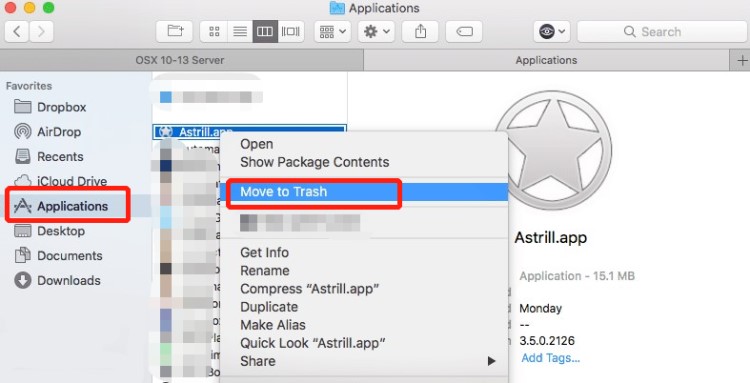The height and width of the screenshot is (383, 750).
Task: Switch to list view
Action: (240, 32)
